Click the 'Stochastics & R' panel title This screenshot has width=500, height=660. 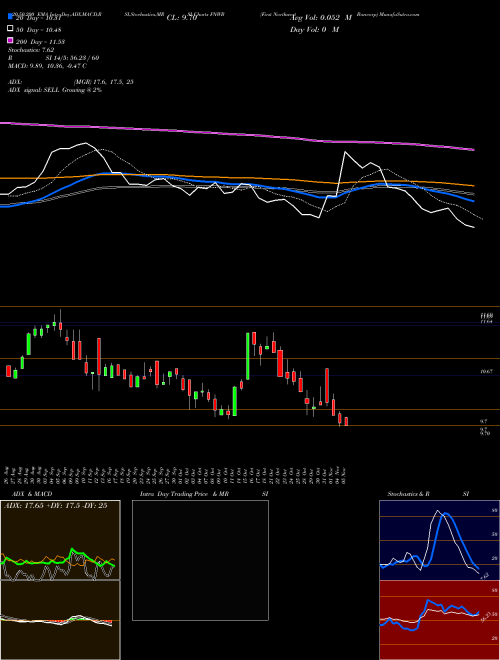pyautogui.click(x=408, y=494)
